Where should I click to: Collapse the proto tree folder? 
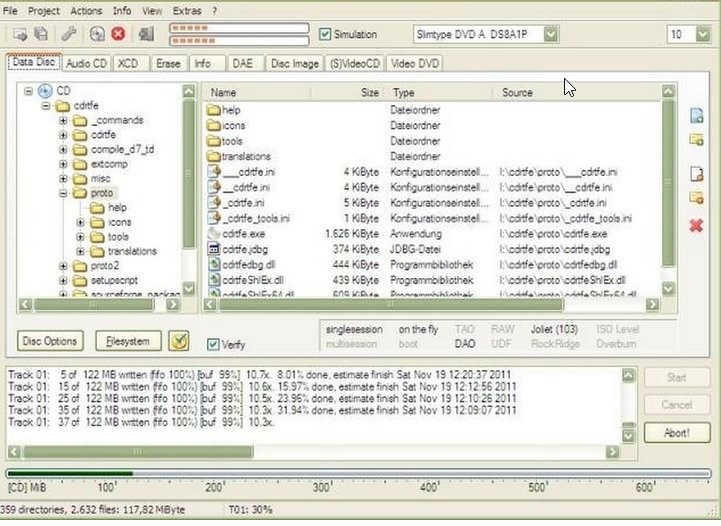63,193
